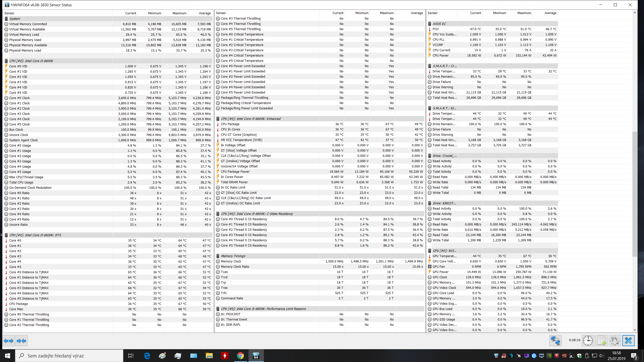Image resolution: width=644 pixels, height=362 pixels.
Task: Click the Windows search box on taskbar
Action: (x=69, y=355)
